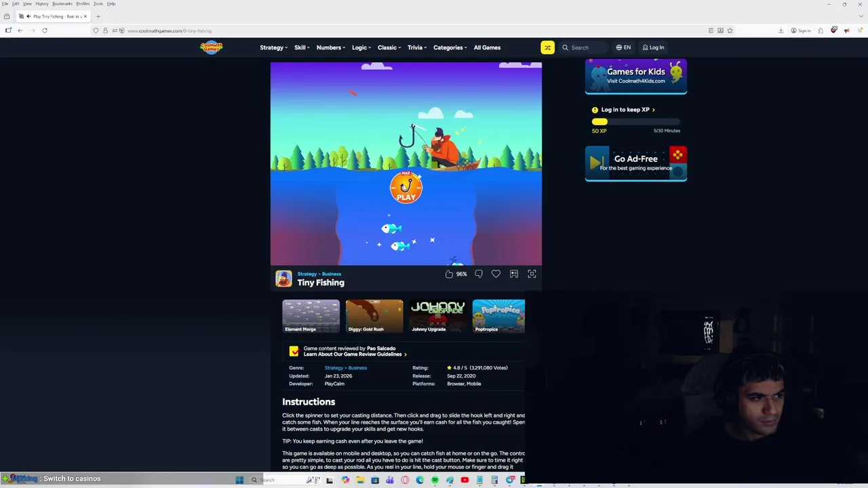Open the EN language selector
The height and width of the screenshot is (488, 868).
(623, 47)
